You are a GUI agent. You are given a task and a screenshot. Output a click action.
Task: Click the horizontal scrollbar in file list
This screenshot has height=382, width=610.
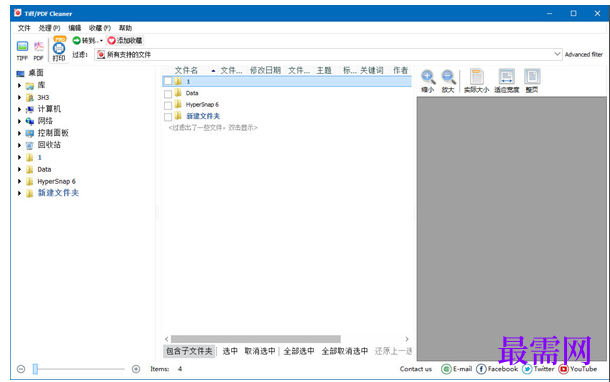tap(256, 339)
